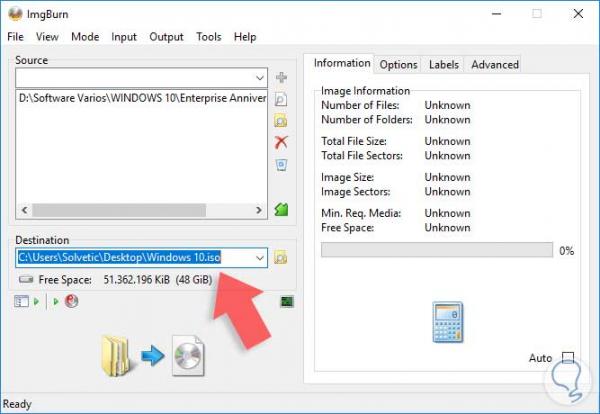The width and height of the screenshot is (600, 414).
Task: Click the ImgBurn title bar app icon
Action: 16,14
